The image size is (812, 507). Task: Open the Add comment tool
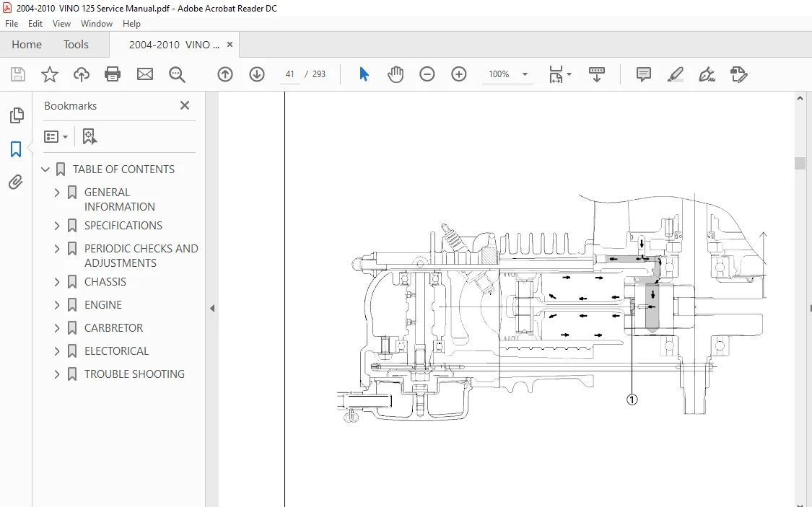(643, 74)
